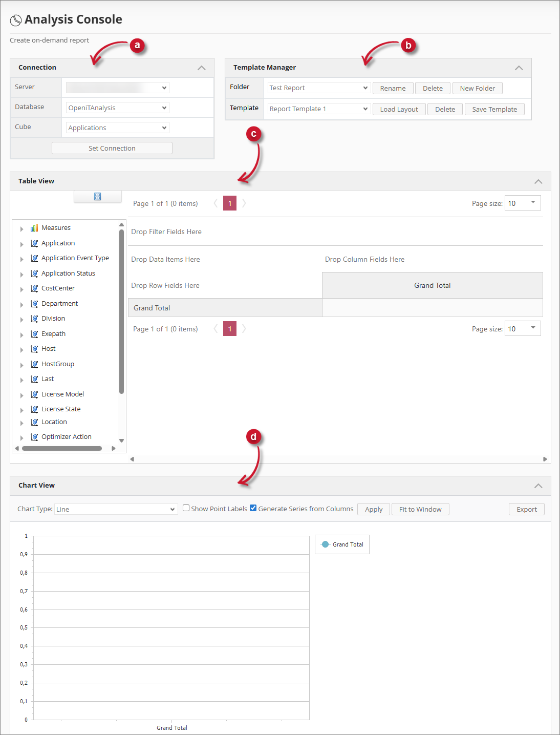
Task: Click the Grand Total legend marker
Action: pyautogui.click(x=325, y=544)
